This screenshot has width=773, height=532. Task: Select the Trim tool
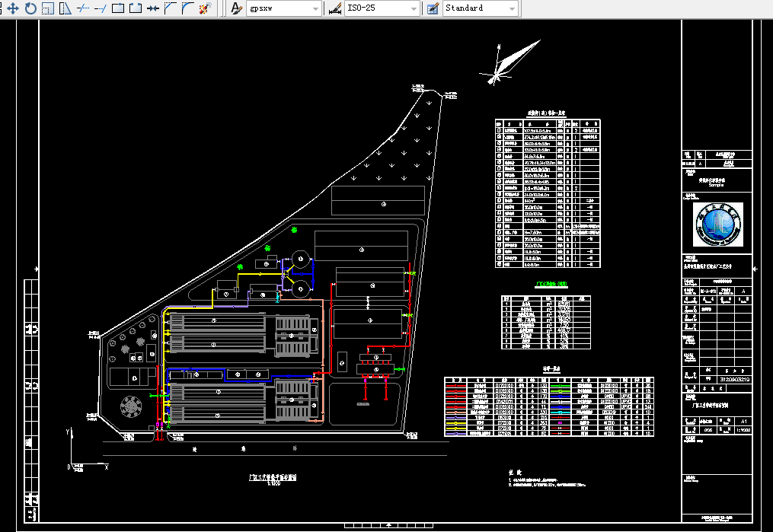click(x=83, y=8)
